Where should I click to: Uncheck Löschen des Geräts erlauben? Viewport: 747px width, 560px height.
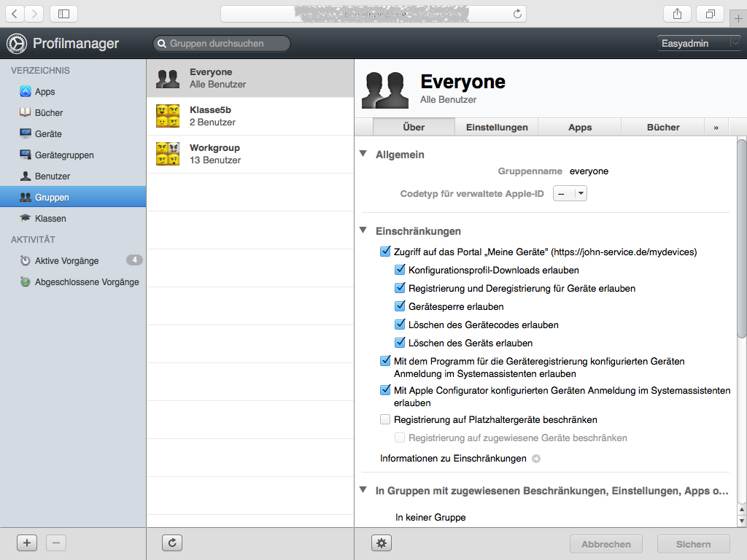point(400,343)
